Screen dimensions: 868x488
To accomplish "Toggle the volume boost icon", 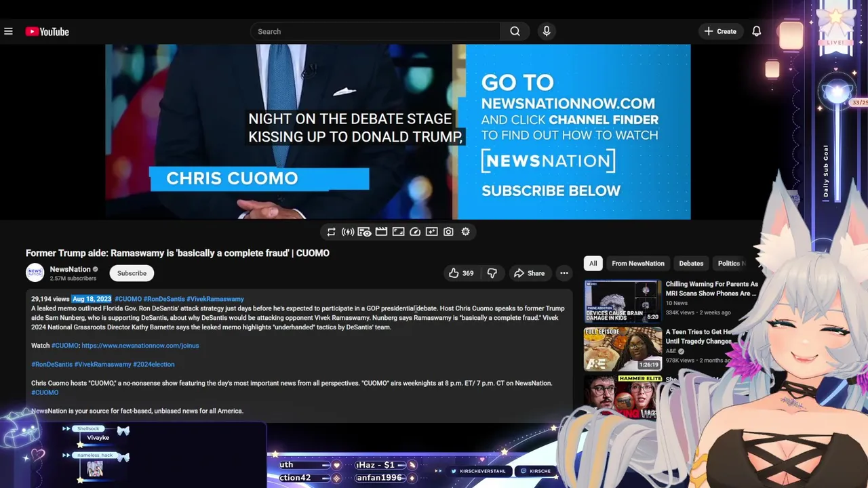I will point(348,232).
